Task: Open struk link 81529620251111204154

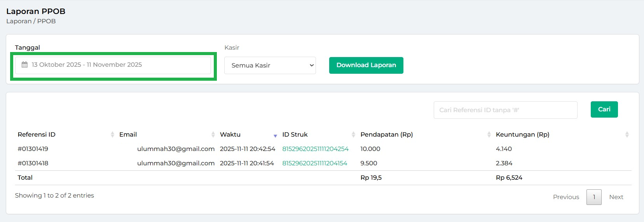Action: [x=314, y=163]
